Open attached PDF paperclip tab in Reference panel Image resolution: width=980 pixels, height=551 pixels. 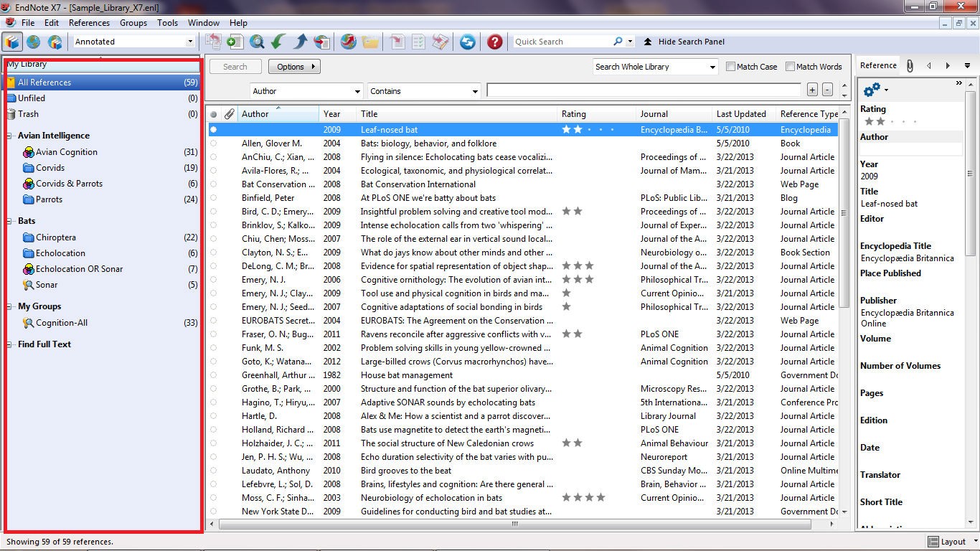pyautogui.click(x=909, y=65)
